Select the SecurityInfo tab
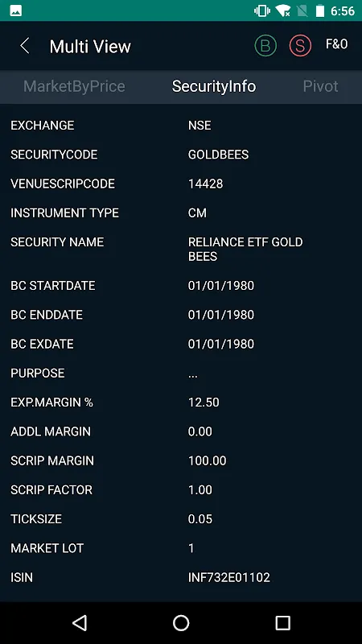This screenshot has height=644, width=362. click(214, 86)
